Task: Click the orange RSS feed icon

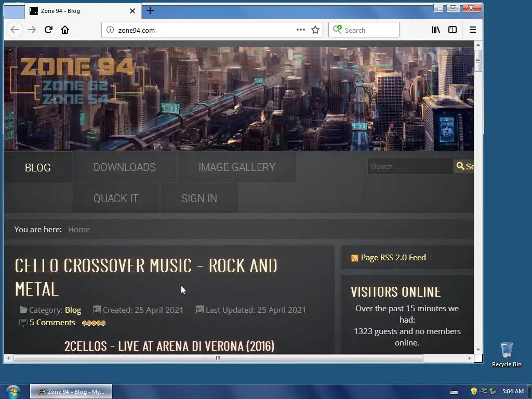Action: click(354, 258)
